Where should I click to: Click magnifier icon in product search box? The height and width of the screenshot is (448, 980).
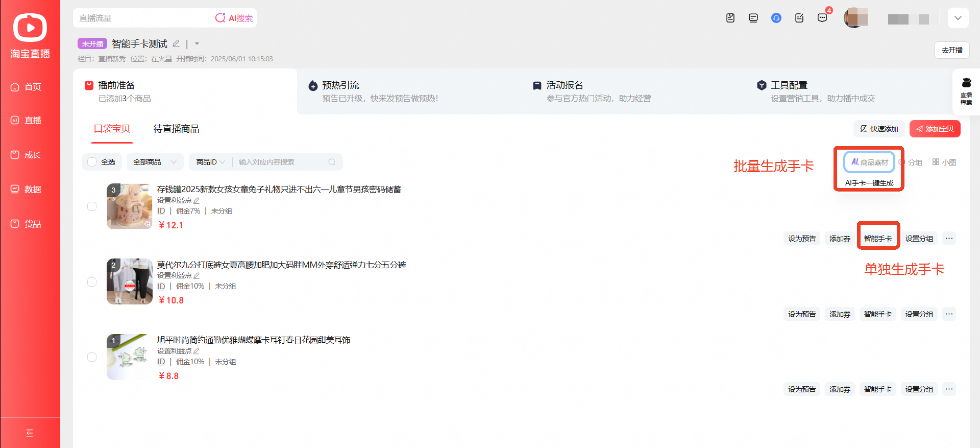coord(332,162)
